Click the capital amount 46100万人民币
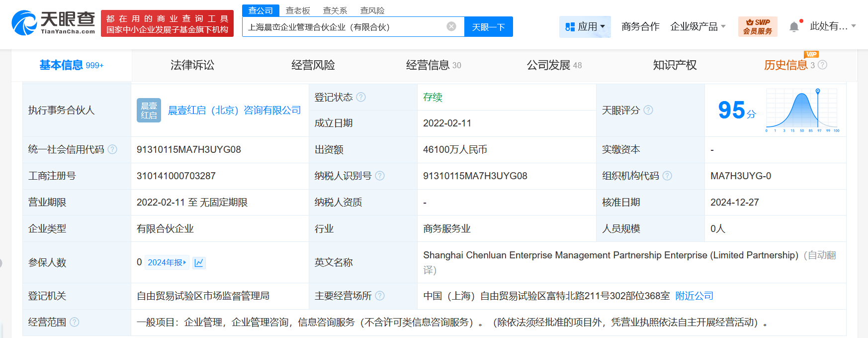Viewport: 868px width, 338px height. point(455,149)
